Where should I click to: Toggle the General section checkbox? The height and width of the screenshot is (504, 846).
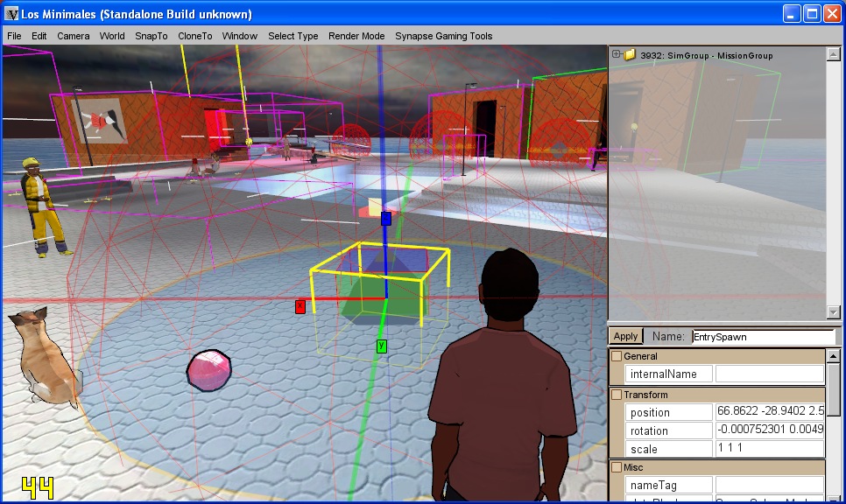coord(617,356)
